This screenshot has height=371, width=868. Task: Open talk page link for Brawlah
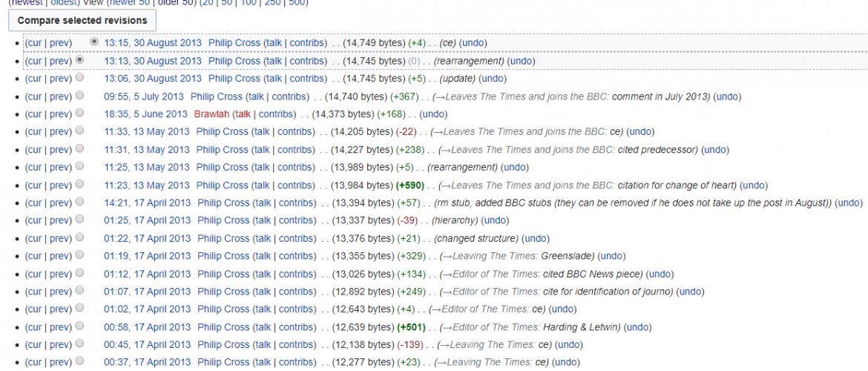(x=242, y=114)
